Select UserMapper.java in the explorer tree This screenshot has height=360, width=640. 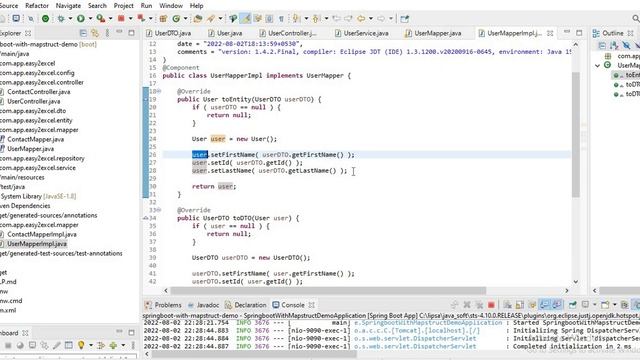coord(31,149)
